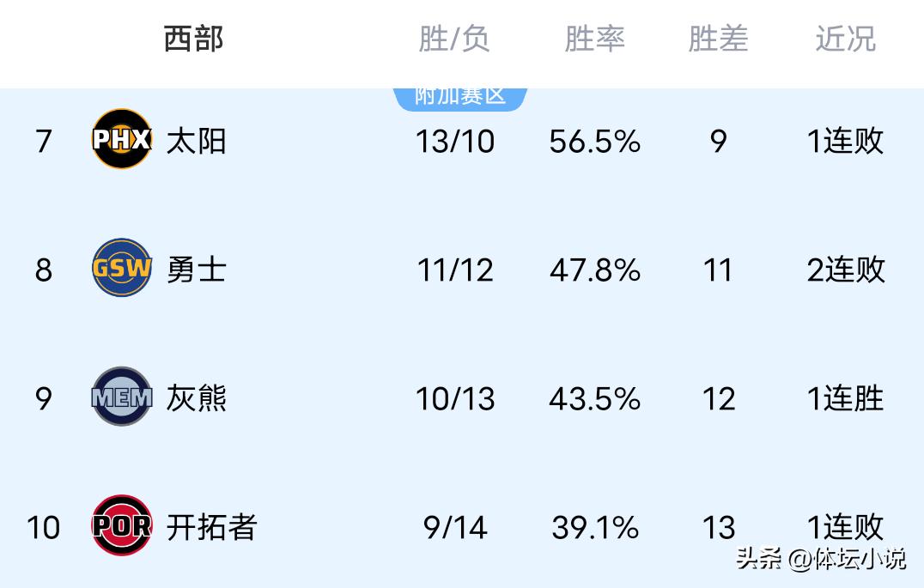Tap the 附加赛区 play-in label

tap(460, 96)
